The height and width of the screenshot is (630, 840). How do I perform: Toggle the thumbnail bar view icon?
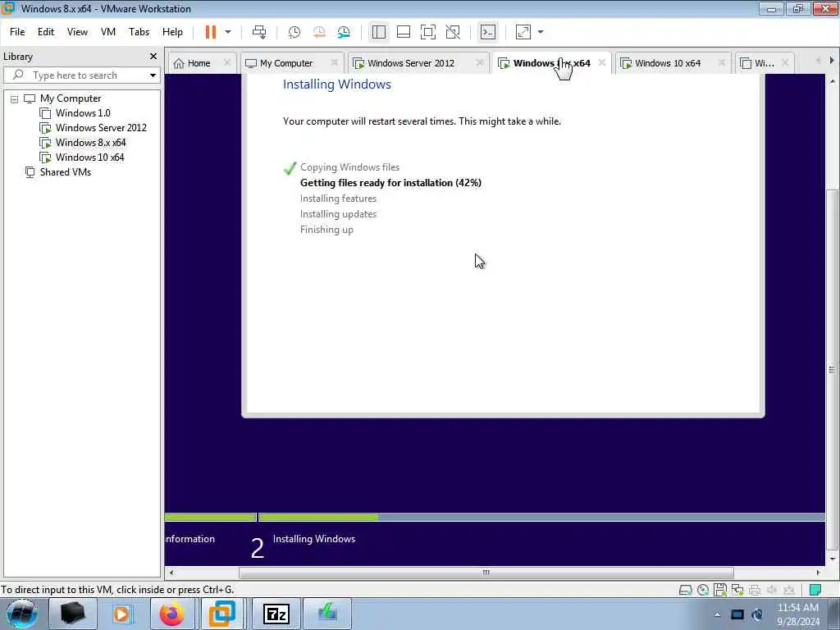pyautogui.click(x=404, y=32)
